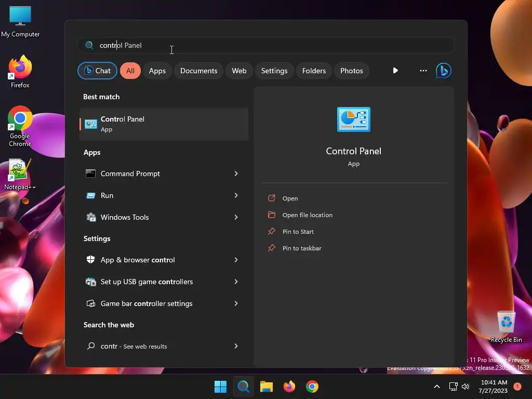The image size is (532, 399).
Task: Select the Web filter tab
Action: tap(239, 71)
